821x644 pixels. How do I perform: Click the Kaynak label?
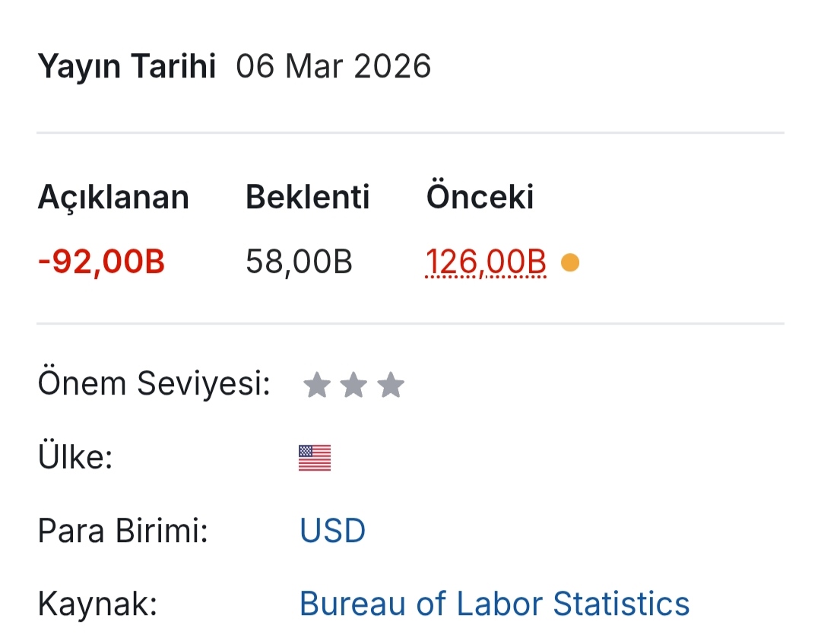(97, 604)
